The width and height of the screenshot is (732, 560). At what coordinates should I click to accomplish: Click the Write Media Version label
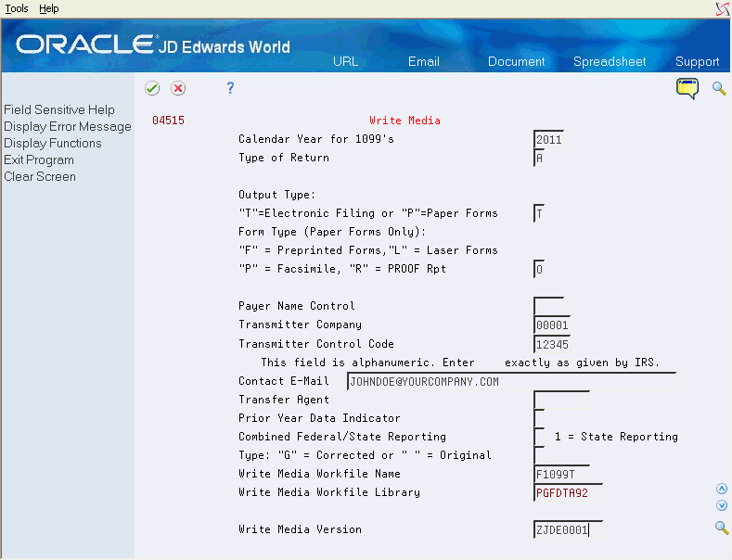(300, 529)
